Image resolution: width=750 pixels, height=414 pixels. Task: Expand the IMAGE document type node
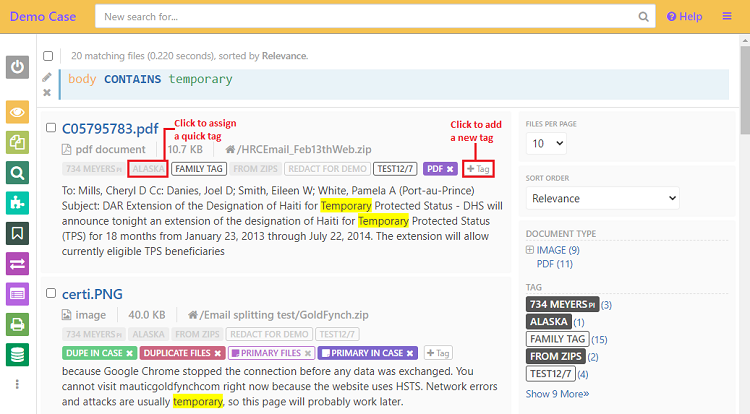click(530, 250)
